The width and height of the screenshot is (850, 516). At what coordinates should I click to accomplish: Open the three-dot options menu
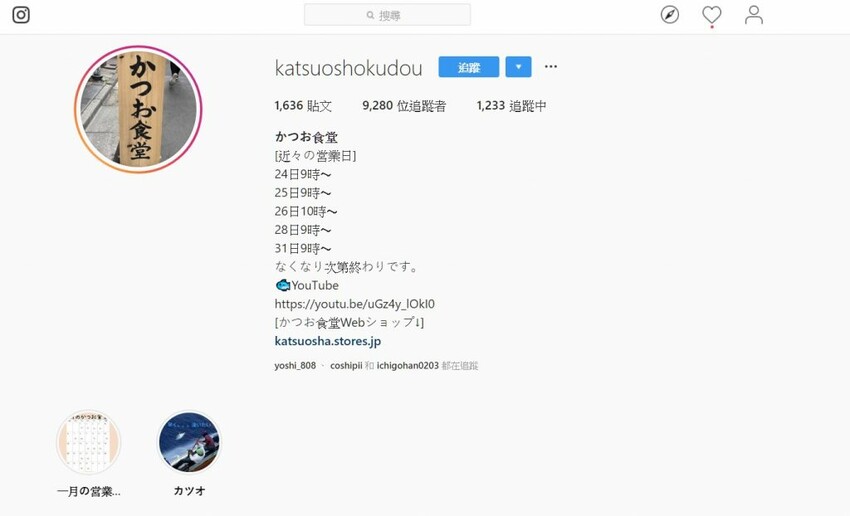click(551, 67)
